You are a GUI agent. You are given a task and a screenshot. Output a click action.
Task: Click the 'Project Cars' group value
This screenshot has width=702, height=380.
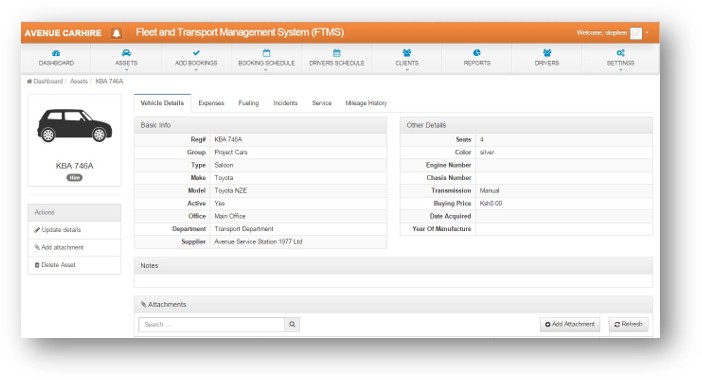pos(231,153)
